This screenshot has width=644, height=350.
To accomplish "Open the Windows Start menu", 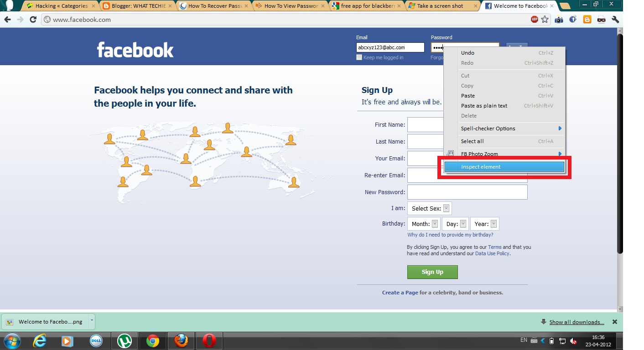I will (x=11, y=340).
